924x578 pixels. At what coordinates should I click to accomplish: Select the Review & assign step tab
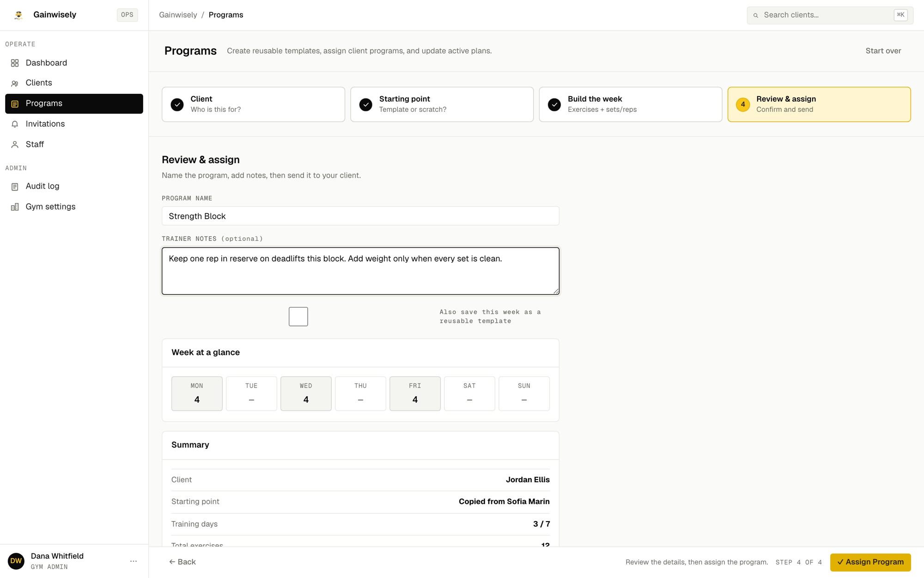pyautogui.click(x=819, y=105)
